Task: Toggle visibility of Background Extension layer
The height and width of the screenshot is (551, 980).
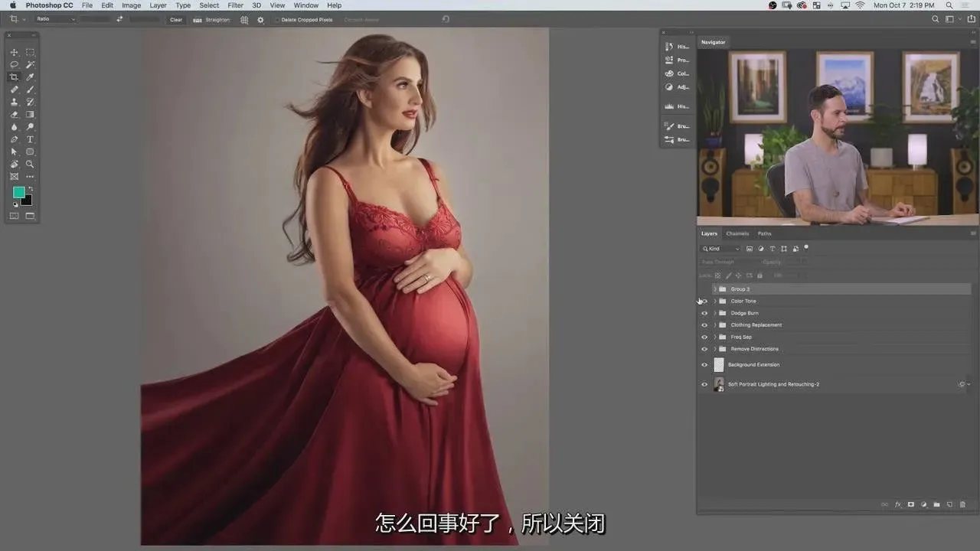Action: (x=704, y=365)
